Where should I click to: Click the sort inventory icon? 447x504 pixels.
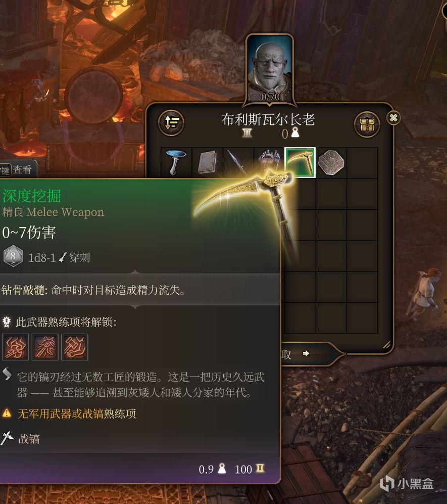(x=171, y=122)
